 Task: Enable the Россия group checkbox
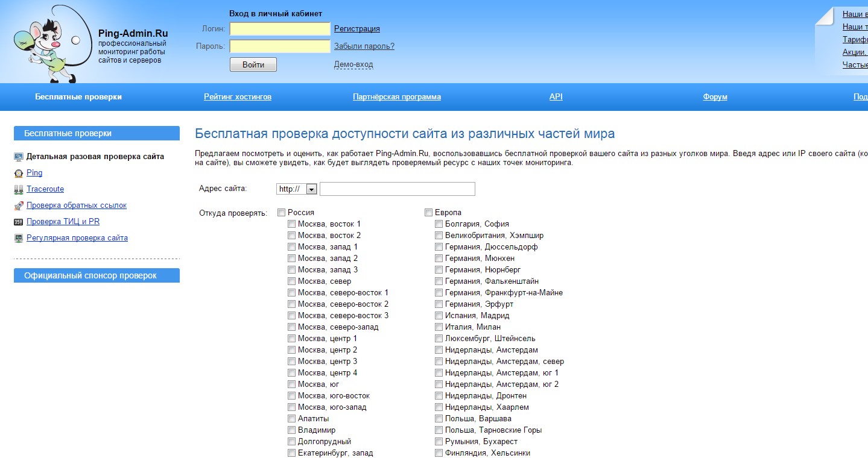[282, 213]
